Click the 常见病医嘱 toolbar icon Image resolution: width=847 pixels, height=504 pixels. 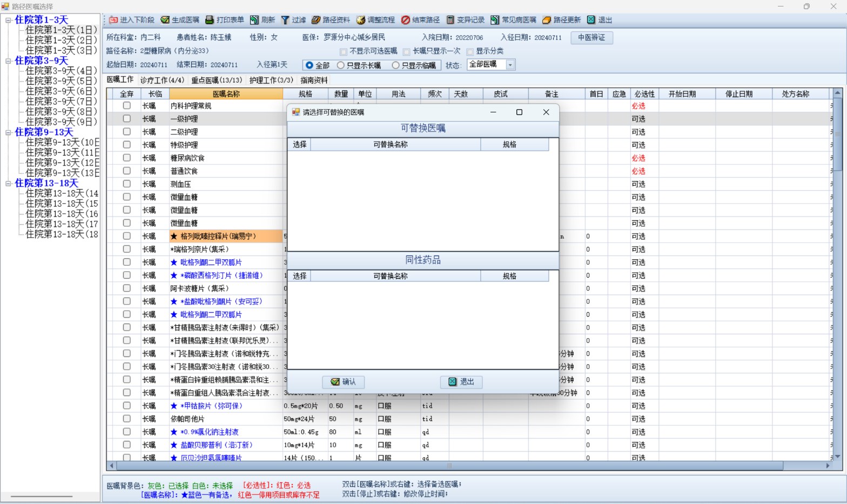(x=495, y=20)
